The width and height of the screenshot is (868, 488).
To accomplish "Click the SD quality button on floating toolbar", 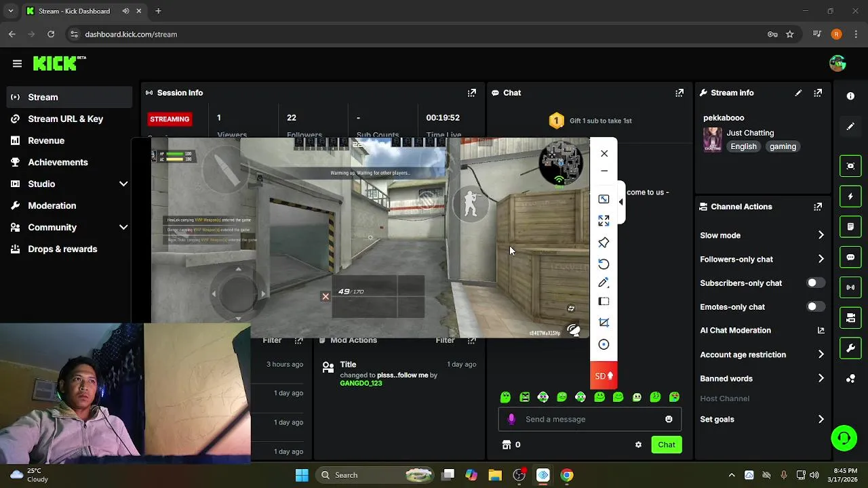I will (x=604, y=375).
